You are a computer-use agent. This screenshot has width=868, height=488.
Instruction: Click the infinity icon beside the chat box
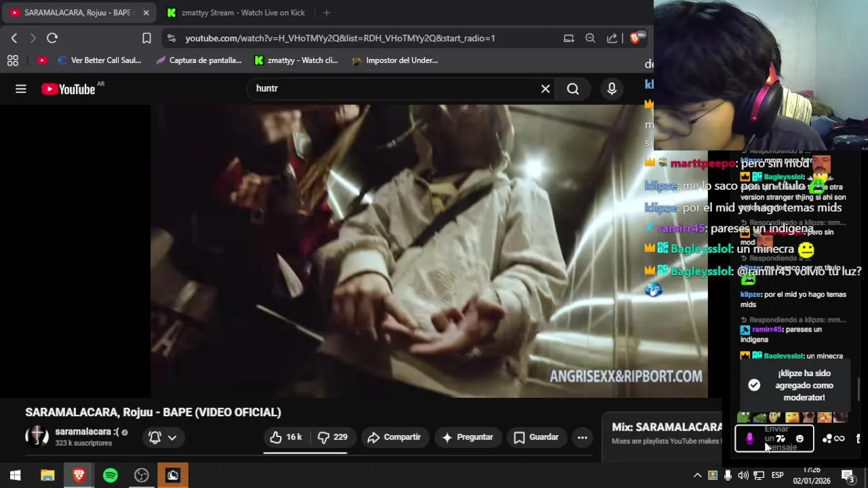(840, 439)
